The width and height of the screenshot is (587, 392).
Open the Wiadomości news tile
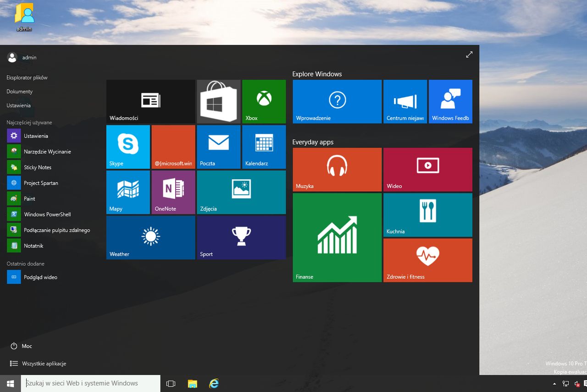[151, 101]
